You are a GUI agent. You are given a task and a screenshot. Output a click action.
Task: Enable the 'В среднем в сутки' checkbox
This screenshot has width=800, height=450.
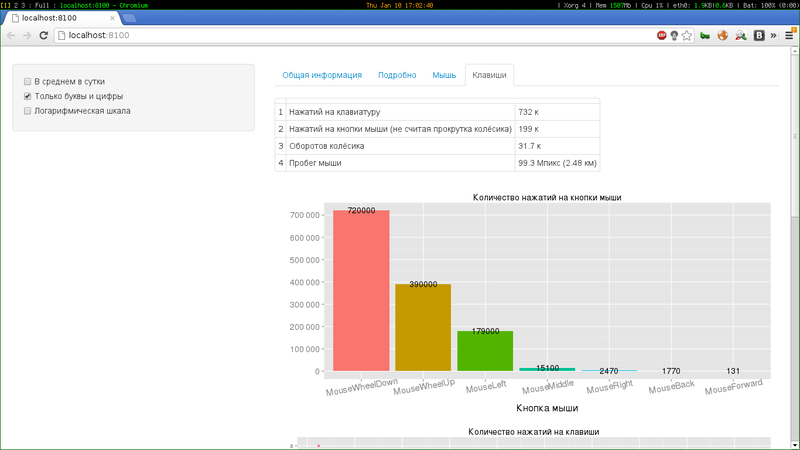click(x=28, y=82)
